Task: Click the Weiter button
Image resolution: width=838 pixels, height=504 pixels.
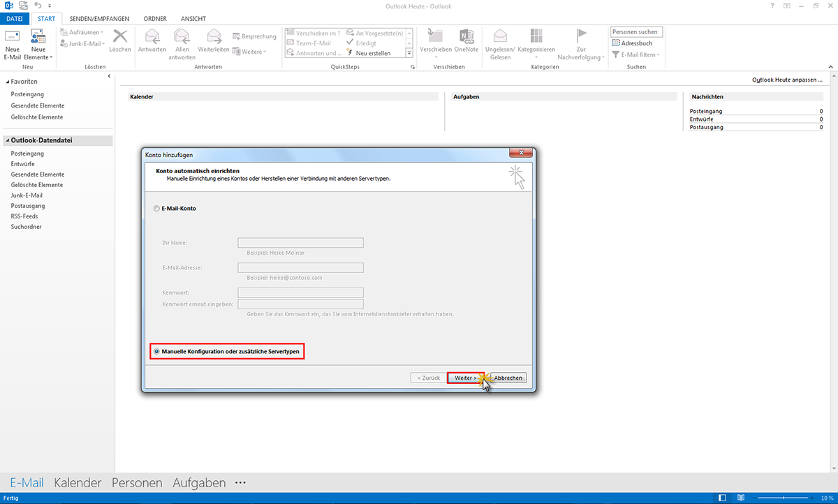Action: click(x=466, y=378)
